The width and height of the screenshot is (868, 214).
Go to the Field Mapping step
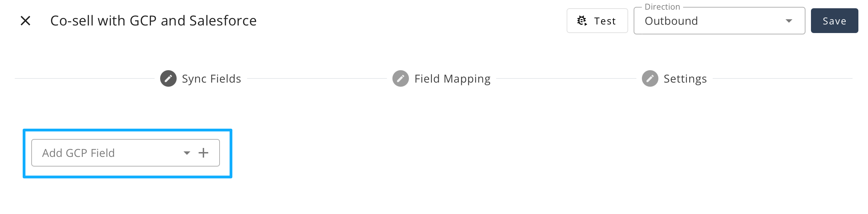452,79
